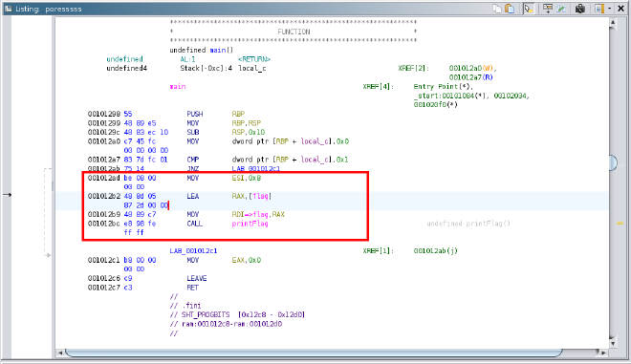Click 'undefined printFlag()' comment
Screen dimensions: 631x364
(468, 224)
